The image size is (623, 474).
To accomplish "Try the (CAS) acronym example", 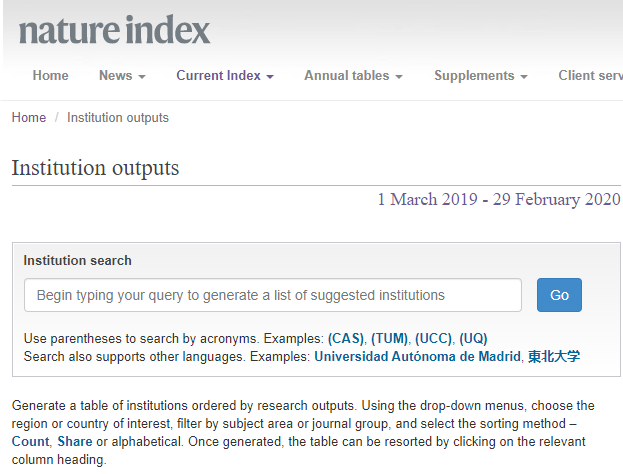I will 347,338.
